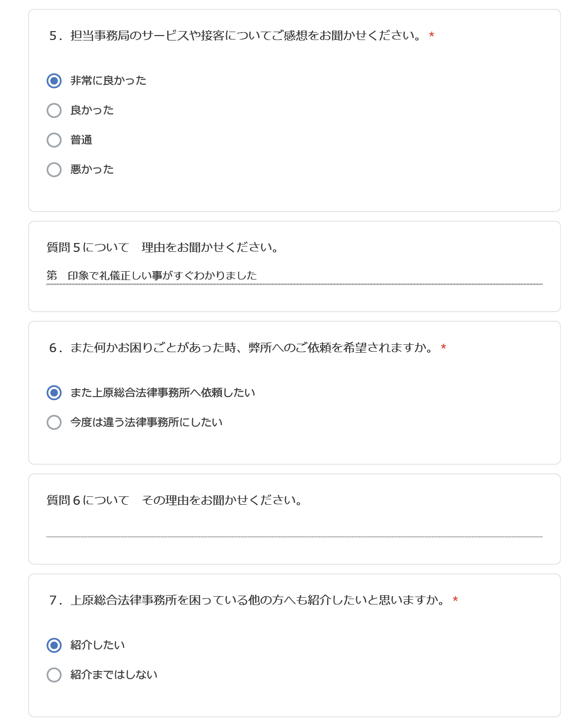Click the 良かった label text

92,110
